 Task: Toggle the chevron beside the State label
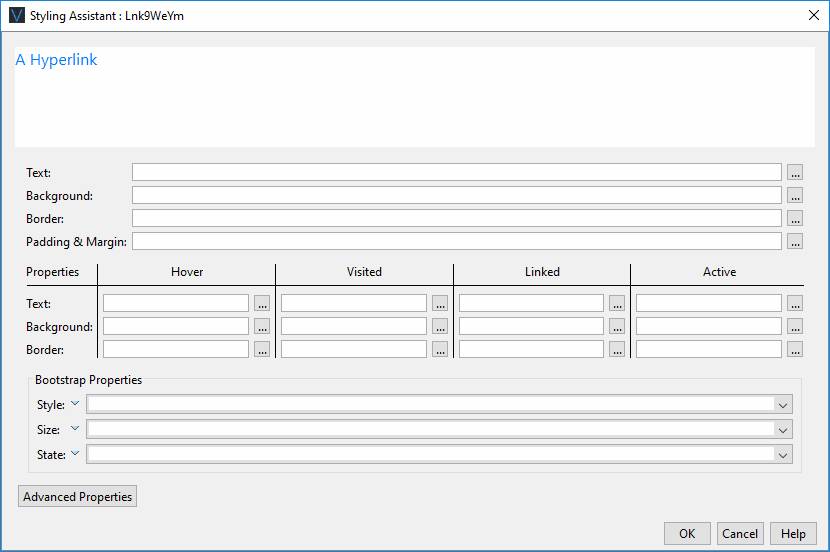75,453
